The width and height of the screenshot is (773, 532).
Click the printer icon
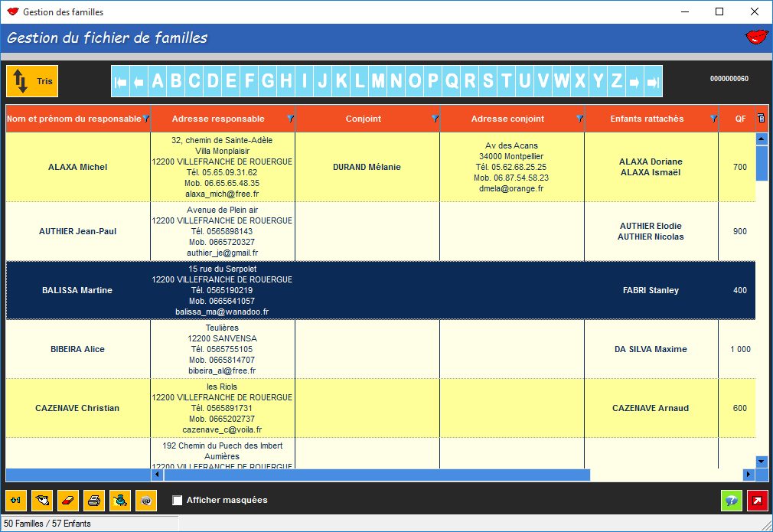tap(94, 501)
